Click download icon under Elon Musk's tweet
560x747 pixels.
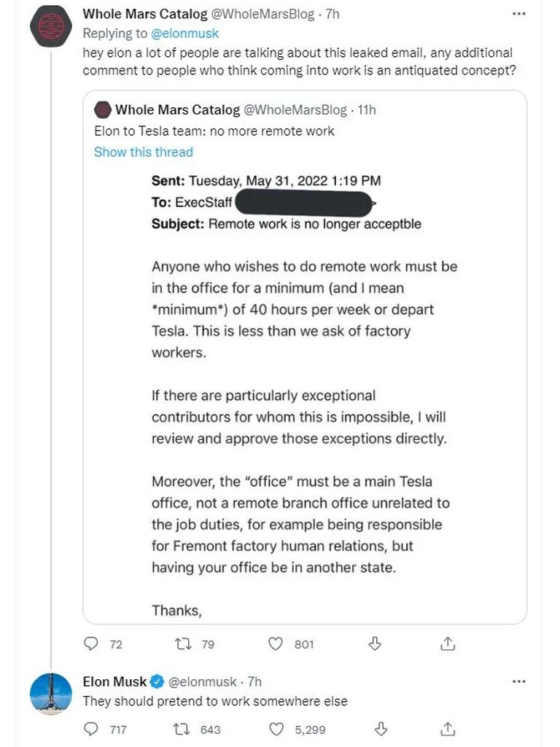[x=375, y=728]
